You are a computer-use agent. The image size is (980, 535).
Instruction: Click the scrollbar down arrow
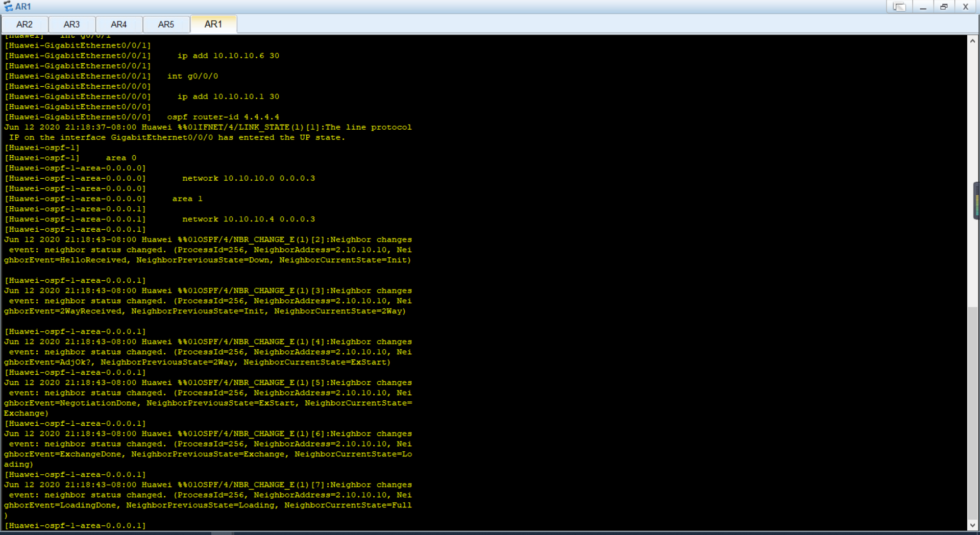(x=974, y=526)
